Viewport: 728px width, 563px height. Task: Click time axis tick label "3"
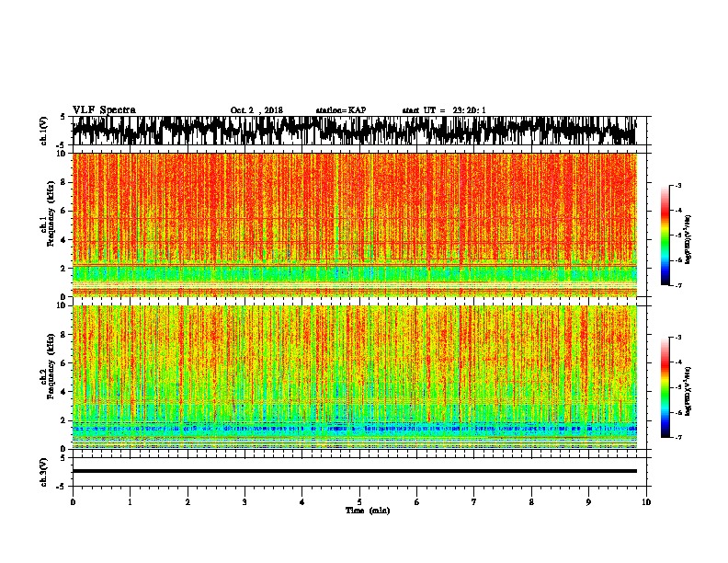point(245,502)
